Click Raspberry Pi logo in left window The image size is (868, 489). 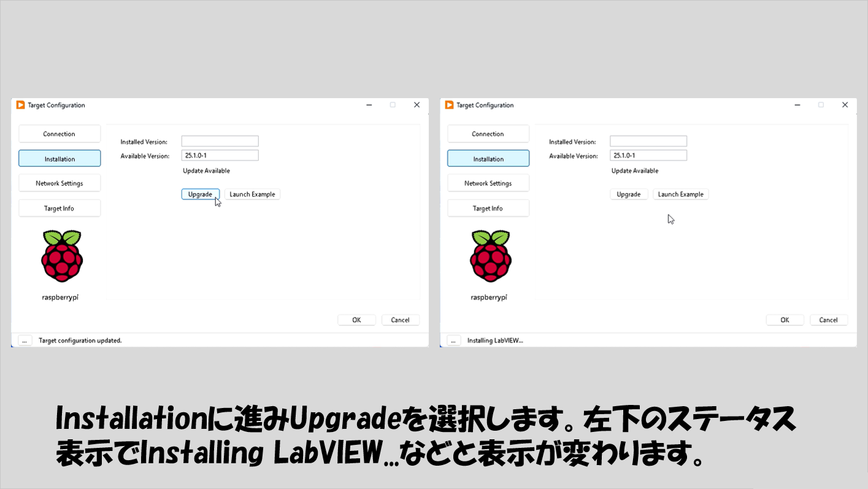pos(61,256)
